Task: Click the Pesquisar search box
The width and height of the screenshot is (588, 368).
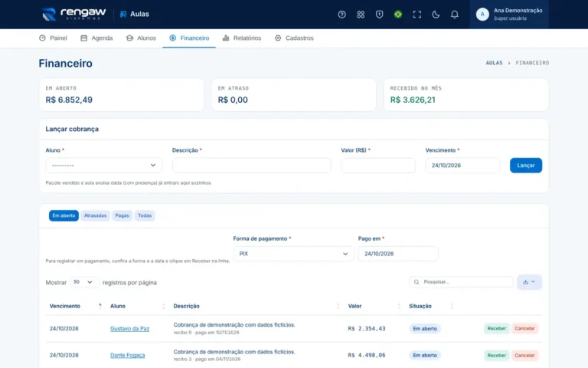Action: (461, 282)
